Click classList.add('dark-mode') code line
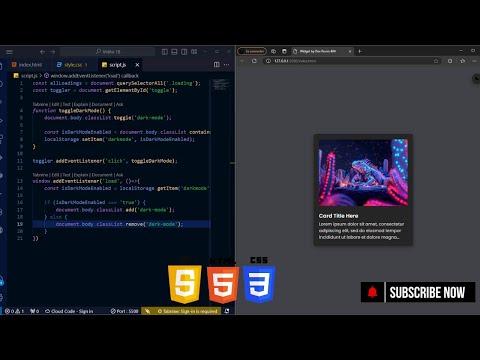The width and height of the screenshot is (480, 360). click(115, 210)
